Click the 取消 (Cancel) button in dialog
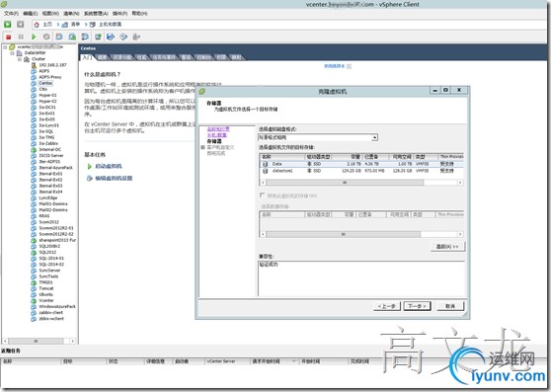551x392 pixels. [450, 306]
